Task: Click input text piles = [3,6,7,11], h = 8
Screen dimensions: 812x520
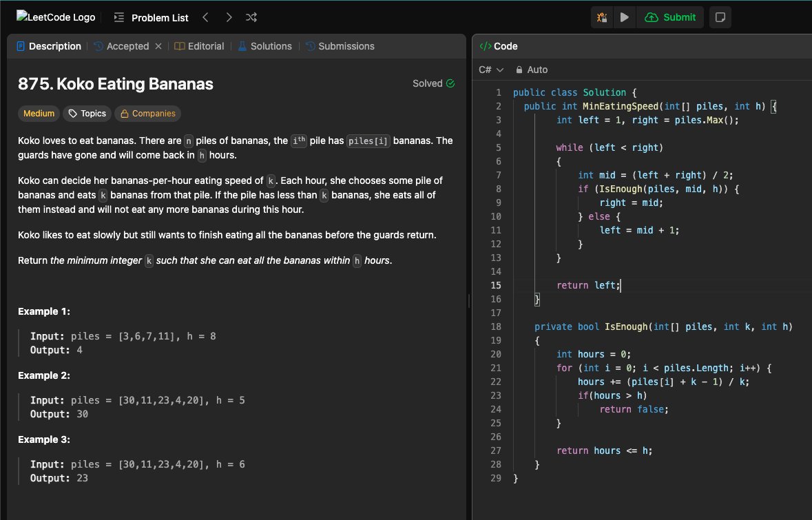Action: tap(143, 336)
